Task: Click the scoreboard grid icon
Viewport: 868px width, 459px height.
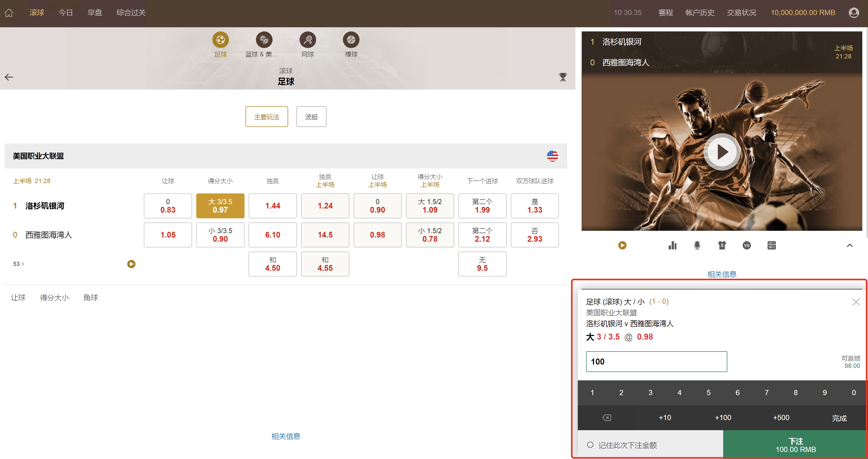Action: [x=772, y=245]
